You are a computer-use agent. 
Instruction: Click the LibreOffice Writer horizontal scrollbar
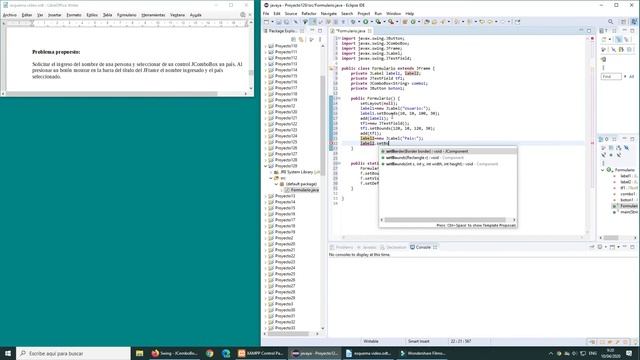pos(112,94)
